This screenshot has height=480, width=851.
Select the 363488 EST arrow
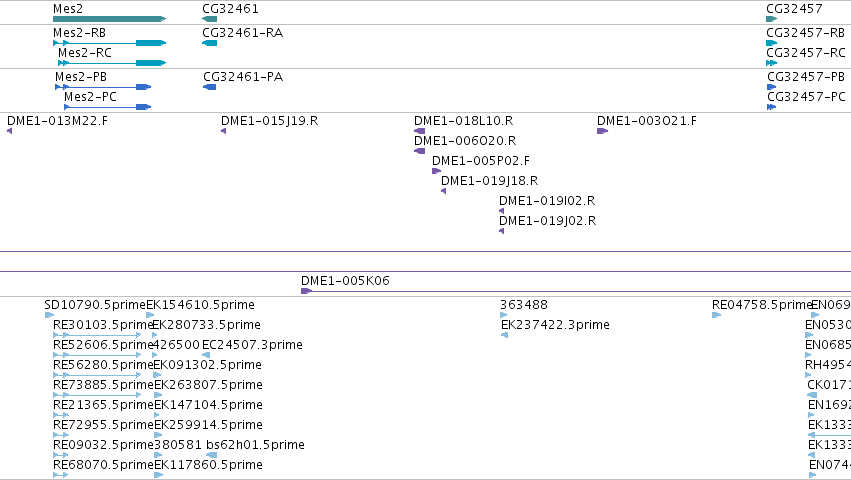coord(504,315)
